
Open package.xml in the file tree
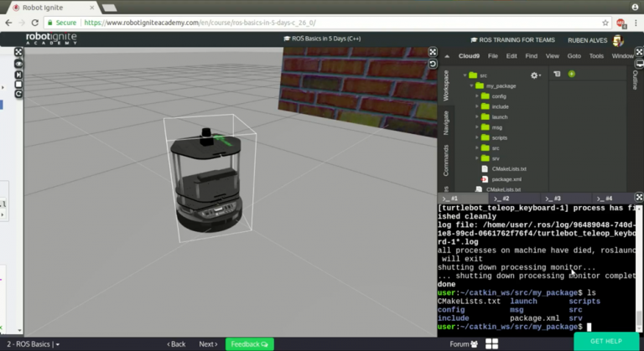click(506, 179)
